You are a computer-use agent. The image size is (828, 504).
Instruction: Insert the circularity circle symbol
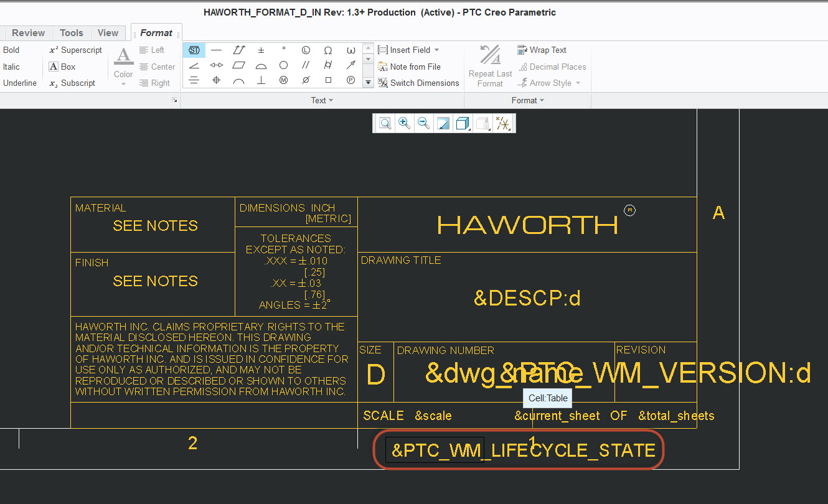(284, 65)
